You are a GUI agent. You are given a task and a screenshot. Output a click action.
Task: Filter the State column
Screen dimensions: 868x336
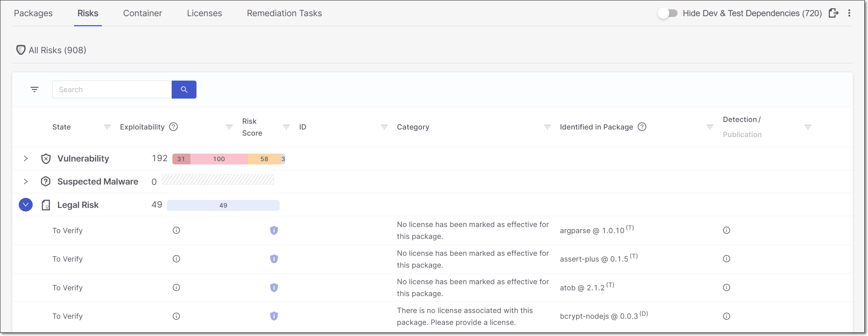point(107,127)
